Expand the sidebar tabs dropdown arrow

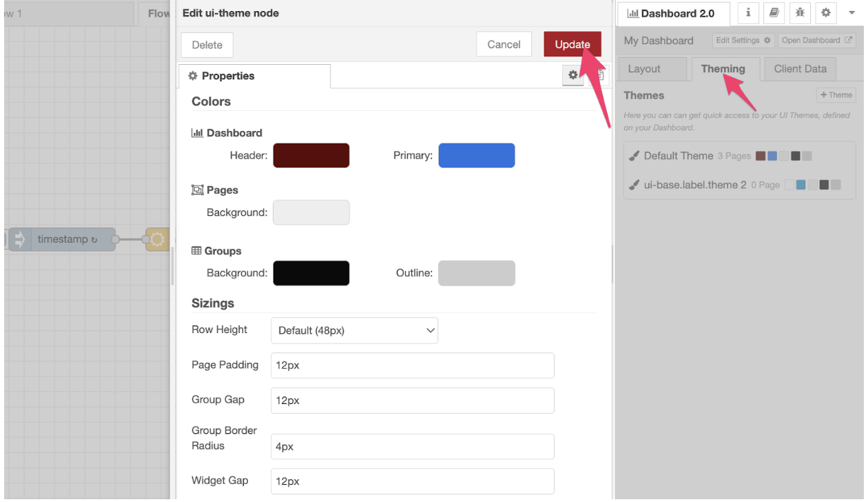[851, 13]
